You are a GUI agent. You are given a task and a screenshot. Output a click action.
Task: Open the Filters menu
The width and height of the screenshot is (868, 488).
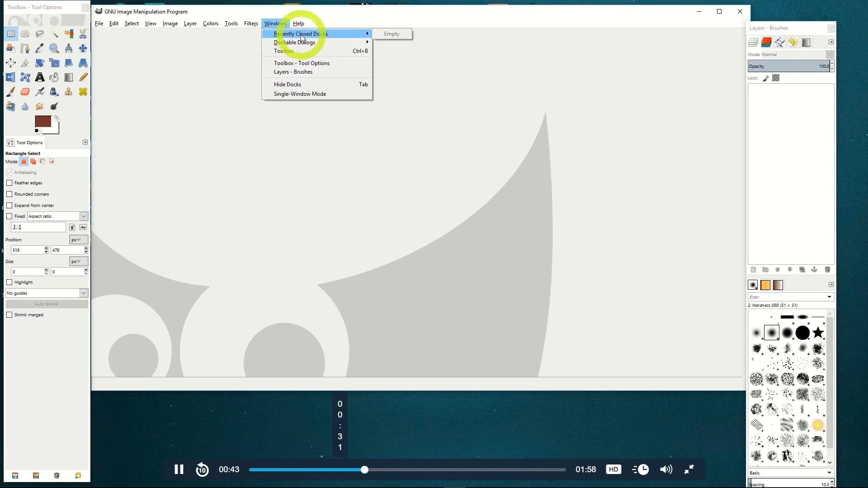click(x=251, y=23)
